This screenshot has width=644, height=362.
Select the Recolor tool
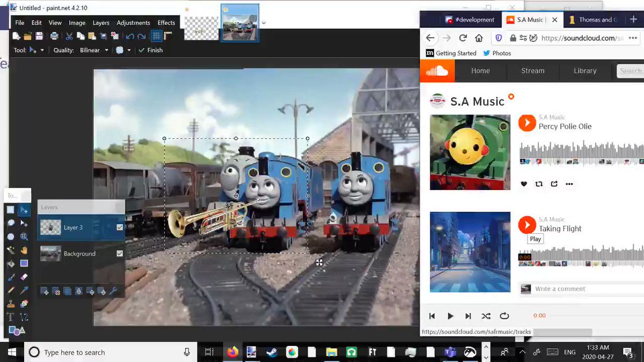(x=24, y=304)
